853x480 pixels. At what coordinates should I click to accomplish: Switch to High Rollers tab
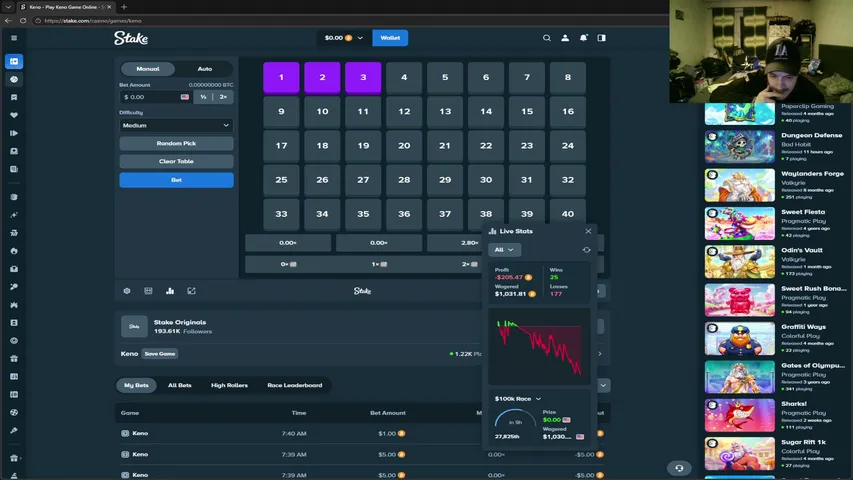tap(229, 385)
